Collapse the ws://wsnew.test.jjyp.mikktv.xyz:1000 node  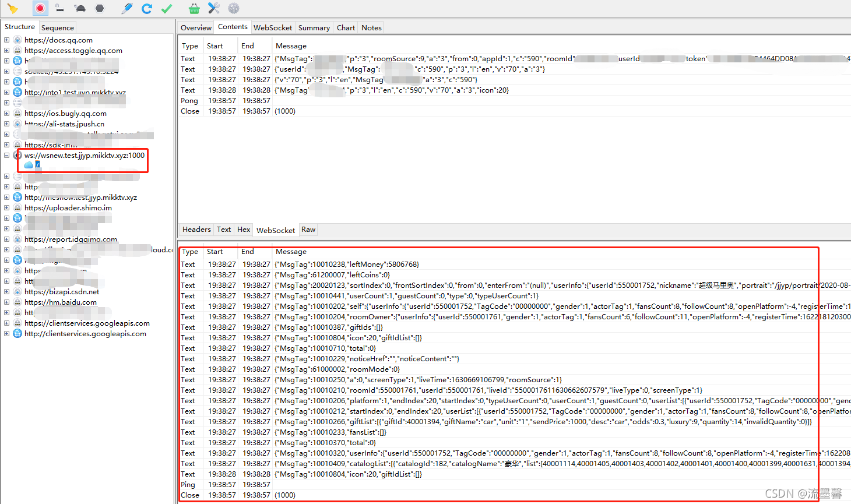(6, 156)
